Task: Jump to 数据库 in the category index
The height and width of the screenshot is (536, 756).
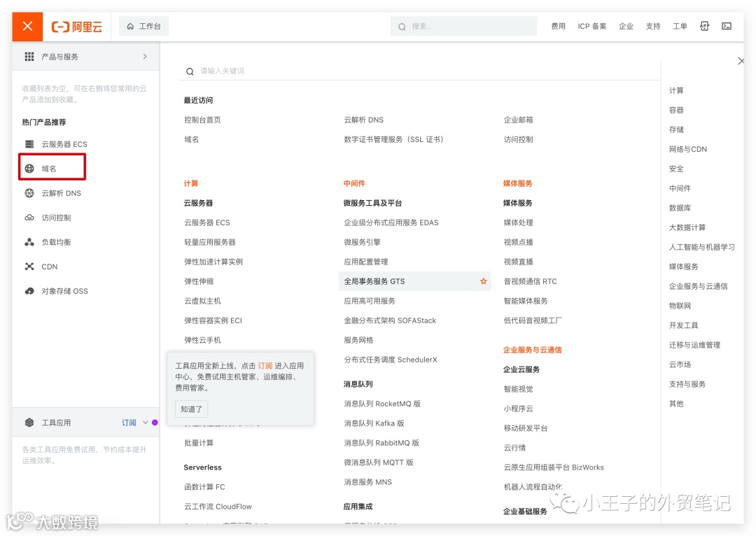Action: pyautogui.click(x=680, y=209)
